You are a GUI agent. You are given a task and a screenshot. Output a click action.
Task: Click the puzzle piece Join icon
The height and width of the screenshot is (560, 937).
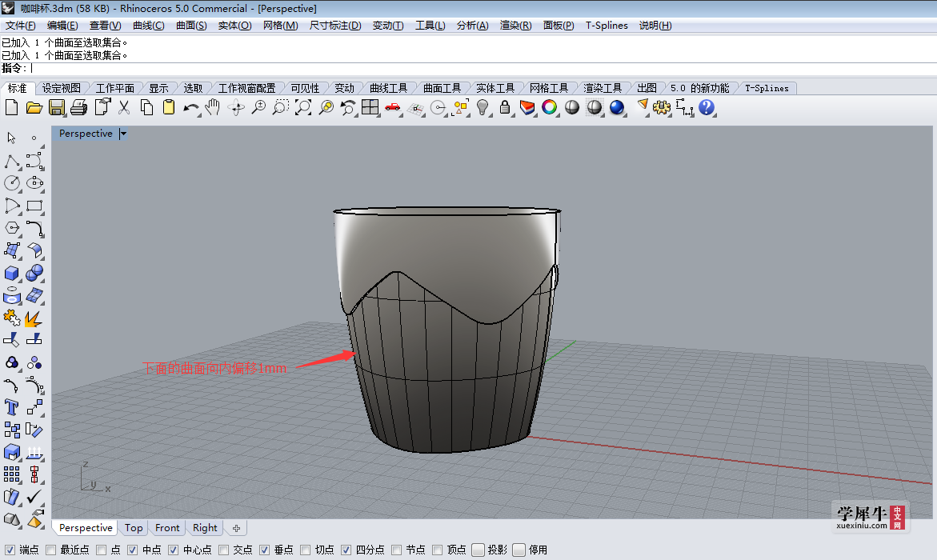point(11,318)
